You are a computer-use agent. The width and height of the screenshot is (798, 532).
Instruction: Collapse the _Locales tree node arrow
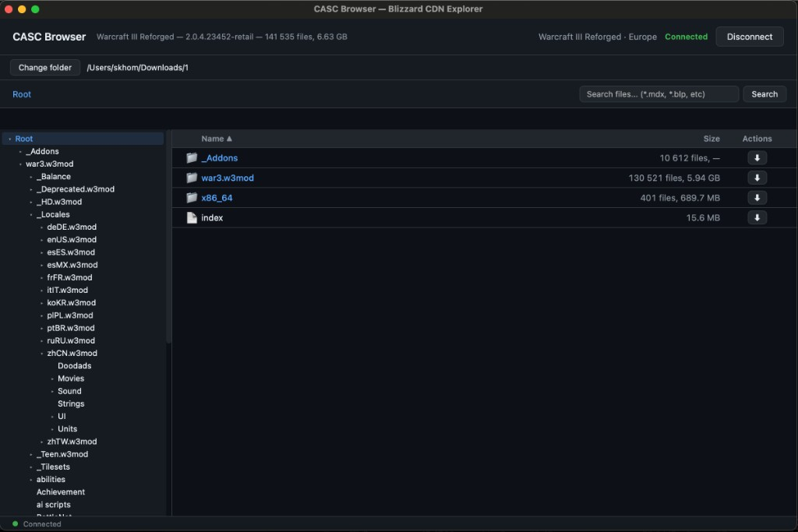coord(31,215)
